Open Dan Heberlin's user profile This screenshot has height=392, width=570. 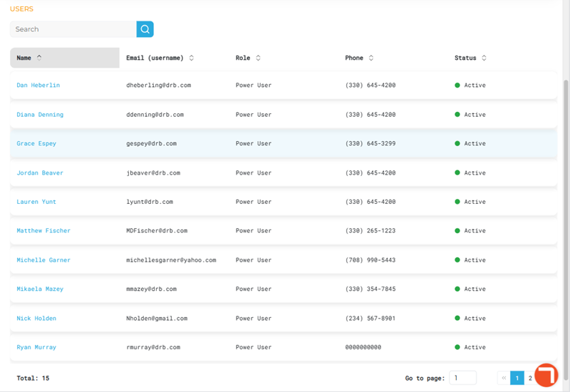(x=38, y=85)
